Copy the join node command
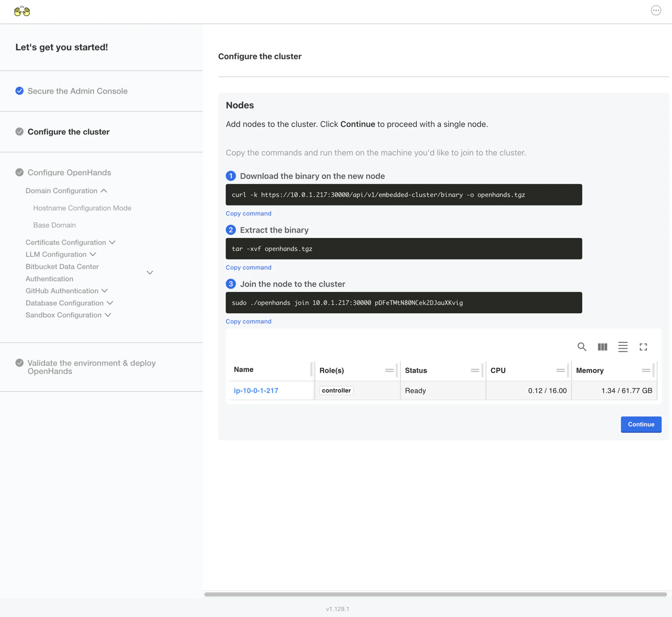 click(x=248, y=321)
